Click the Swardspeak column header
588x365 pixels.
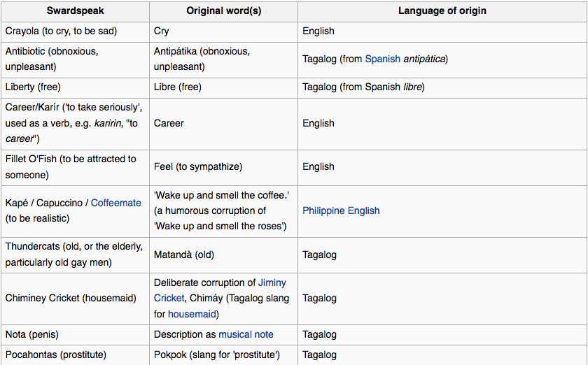(x=75, y=11)
